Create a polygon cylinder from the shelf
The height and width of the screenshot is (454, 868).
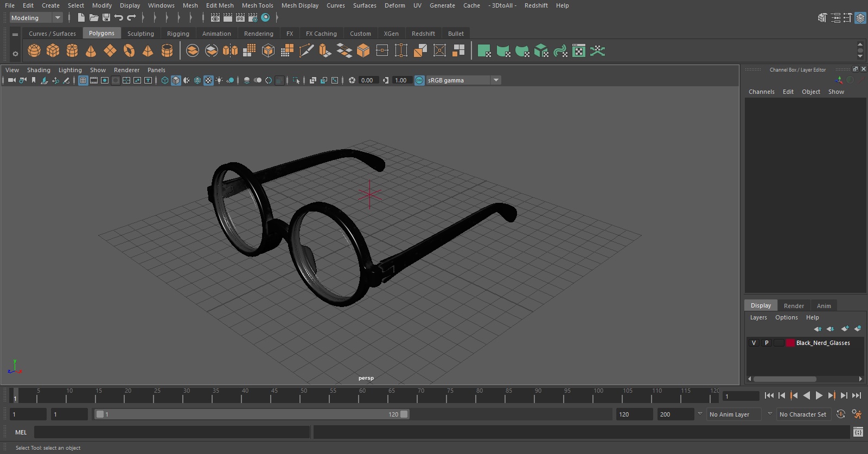(x=72, y=51)
